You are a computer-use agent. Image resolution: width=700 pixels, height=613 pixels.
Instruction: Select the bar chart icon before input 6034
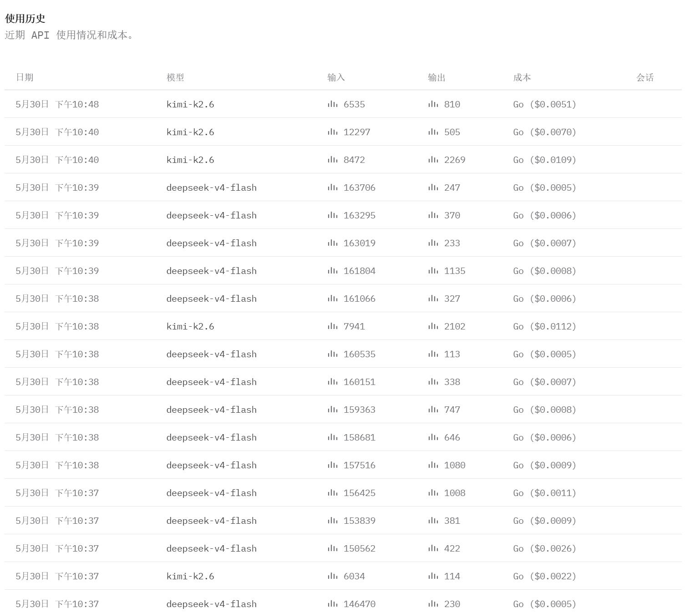332,576
